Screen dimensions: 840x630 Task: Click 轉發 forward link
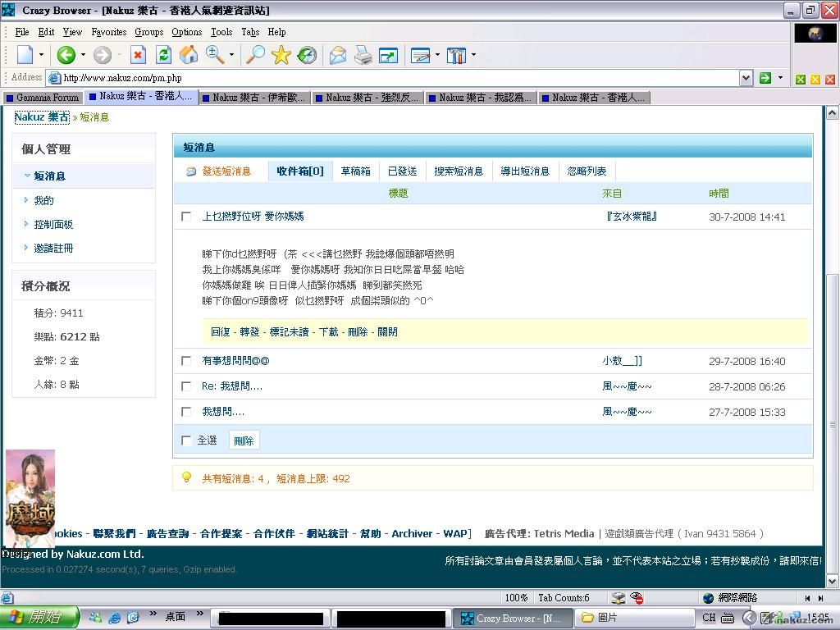(249, 332)
